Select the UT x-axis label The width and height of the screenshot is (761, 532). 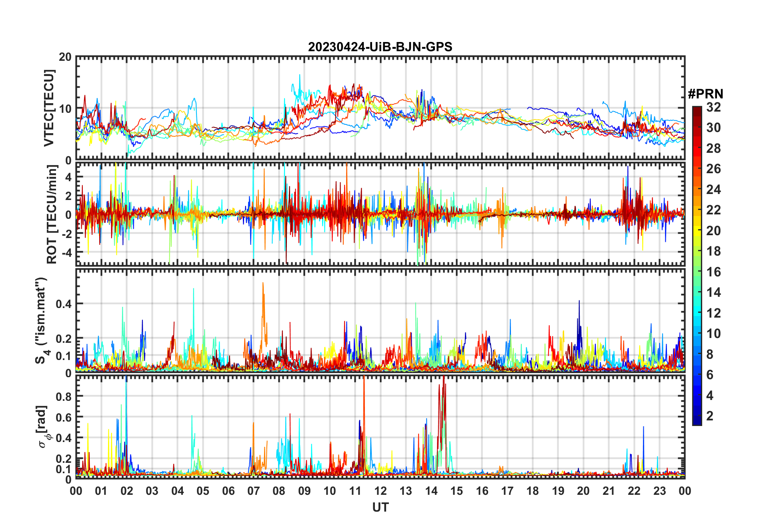click(380, 507)
